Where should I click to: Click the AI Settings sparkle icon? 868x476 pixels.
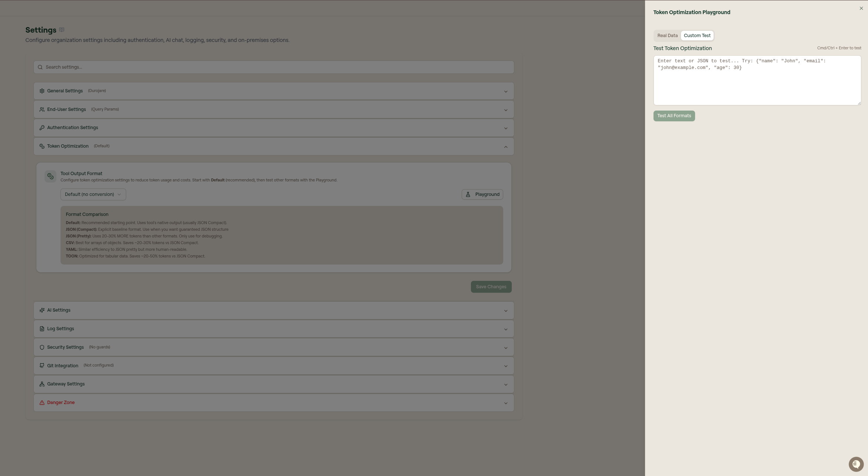pyautogui.click(x=42, y=310)
